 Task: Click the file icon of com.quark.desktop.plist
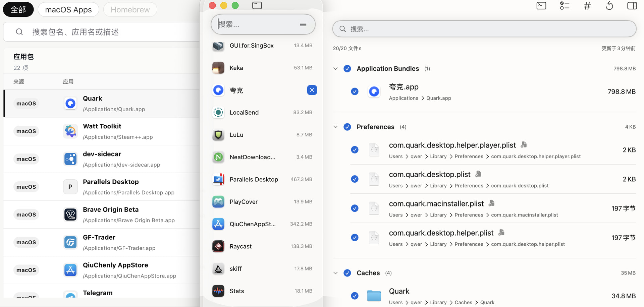coord(374,179)
